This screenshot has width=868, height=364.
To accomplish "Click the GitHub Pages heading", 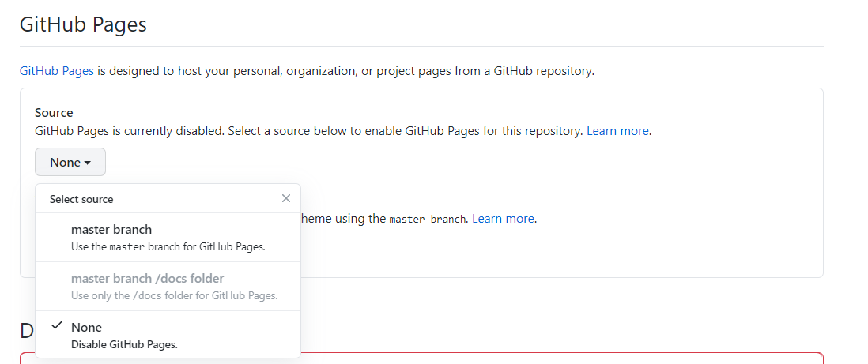I will [83, 24].
